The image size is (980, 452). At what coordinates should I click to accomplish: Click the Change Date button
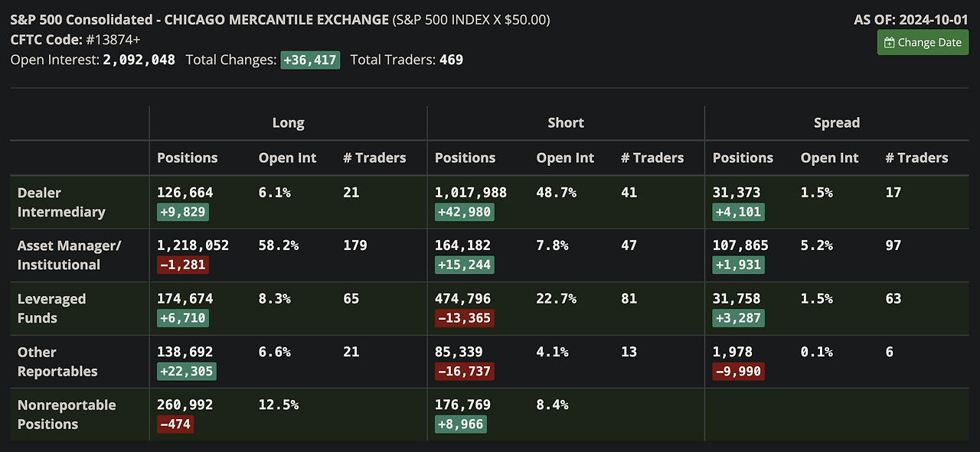coord(923,43)
